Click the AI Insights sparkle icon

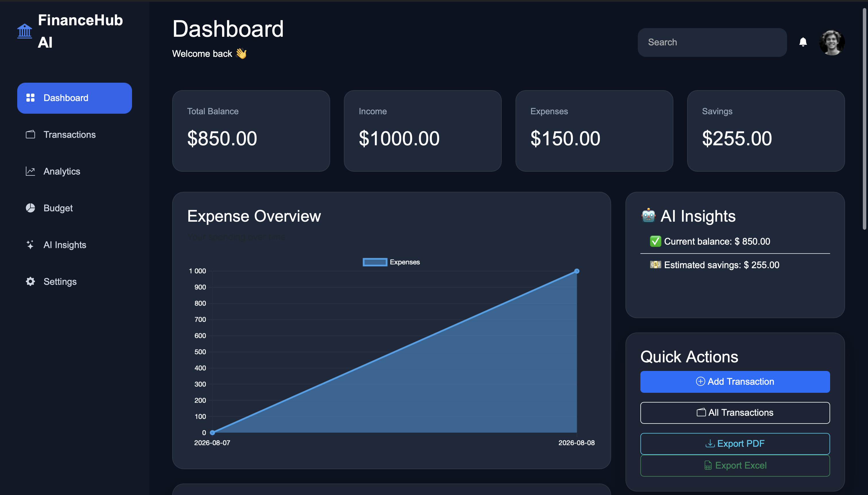pos(31,245)
